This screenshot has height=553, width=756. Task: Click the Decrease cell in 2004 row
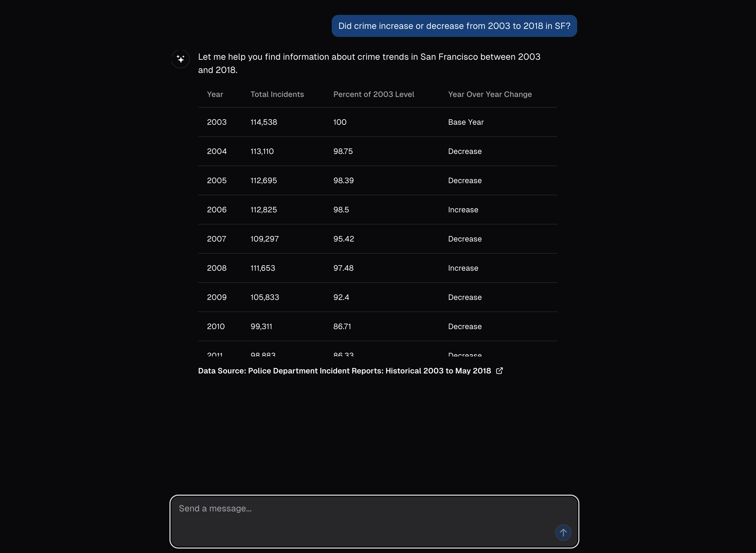pyautogui.click(x=465, y=151)
